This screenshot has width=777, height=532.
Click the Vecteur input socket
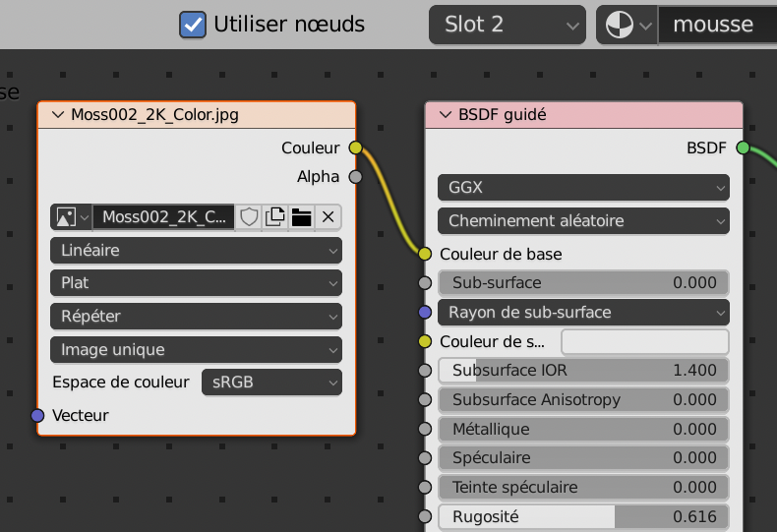coord(37,416)
